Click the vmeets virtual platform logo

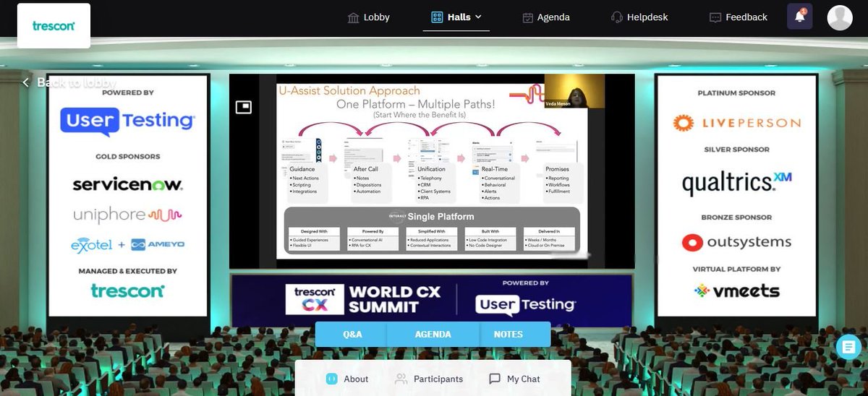(737, 291)
